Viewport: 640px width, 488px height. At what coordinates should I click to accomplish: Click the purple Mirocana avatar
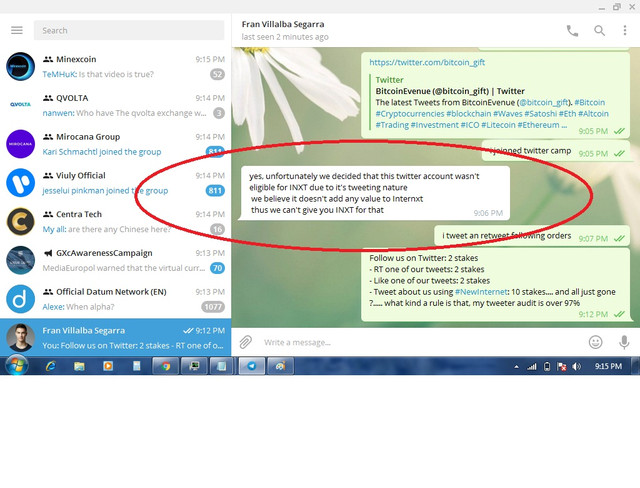[x=20, y=144]
